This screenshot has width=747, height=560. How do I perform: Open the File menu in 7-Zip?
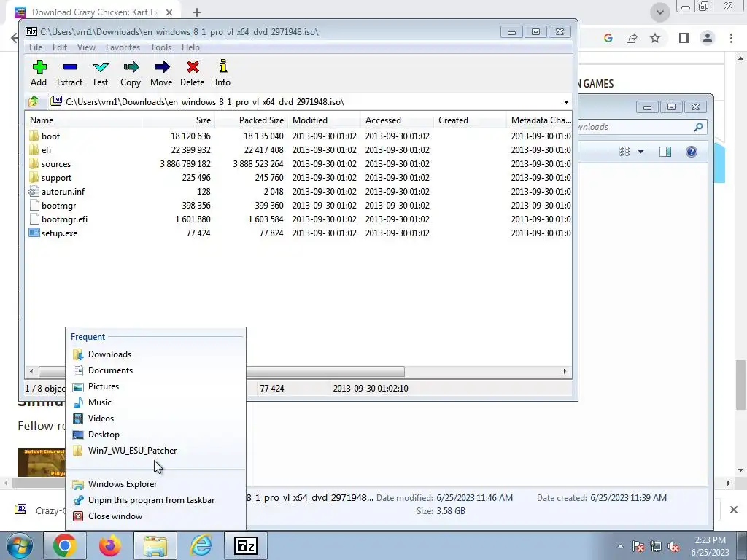36,47
